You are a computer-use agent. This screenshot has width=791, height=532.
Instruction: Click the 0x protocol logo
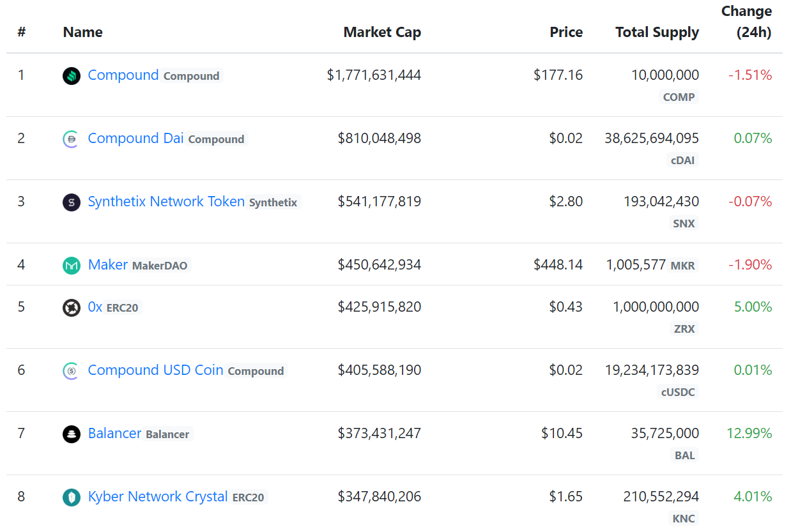point(71,307)
